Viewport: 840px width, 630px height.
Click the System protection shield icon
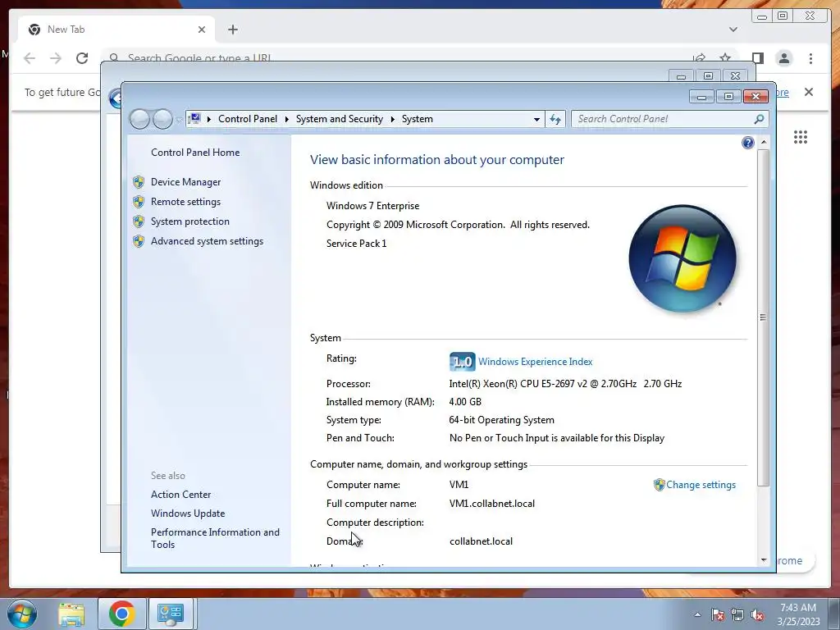pos(139,221)
